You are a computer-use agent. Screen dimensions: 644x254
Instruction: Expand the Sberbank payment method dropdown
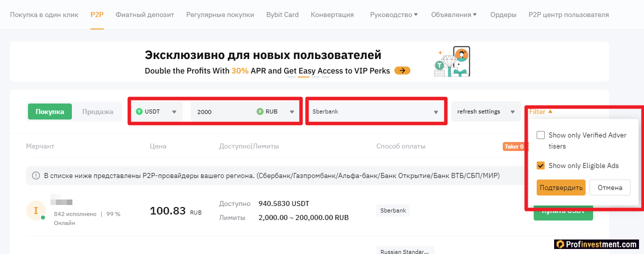(x=376, y=111)
